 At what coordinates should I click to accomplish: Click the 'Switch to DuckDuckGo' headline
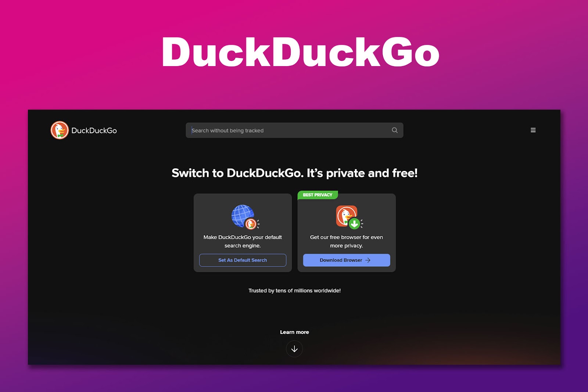294,173
